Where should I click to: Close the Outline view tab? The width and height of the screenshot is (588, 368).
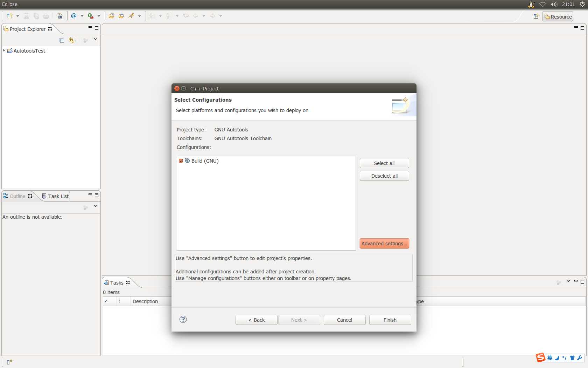[x=30, y=196]
